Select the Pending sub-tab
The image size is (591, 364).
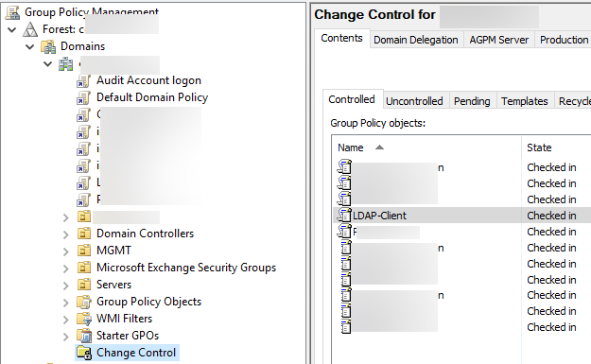pyautogui.click(x=472, y=101)
